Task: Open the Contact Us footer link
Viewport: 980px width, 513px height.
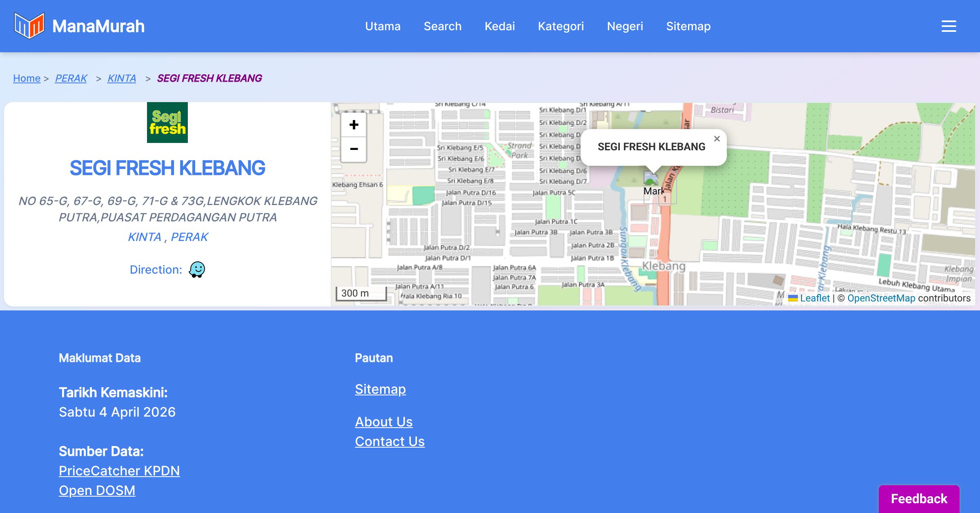Action: (x=390, y=441)
